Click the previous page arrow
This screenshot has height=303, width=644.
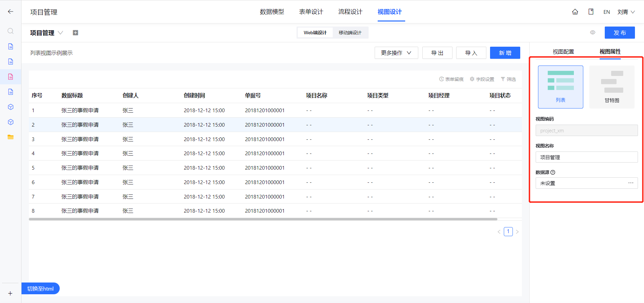tap(499, 231)
